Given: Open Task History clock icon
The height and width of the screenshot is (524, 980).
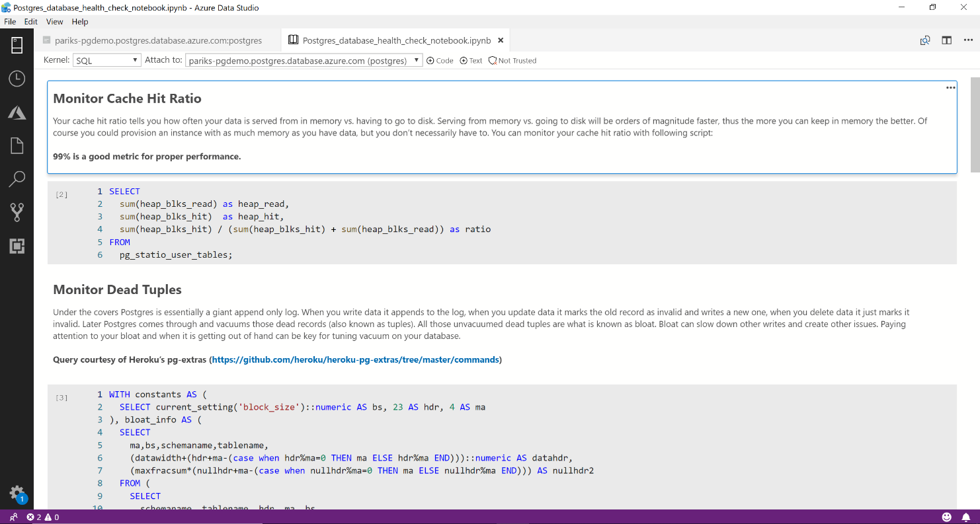Looking at the screenshot, I should click(x=17, y=79).
